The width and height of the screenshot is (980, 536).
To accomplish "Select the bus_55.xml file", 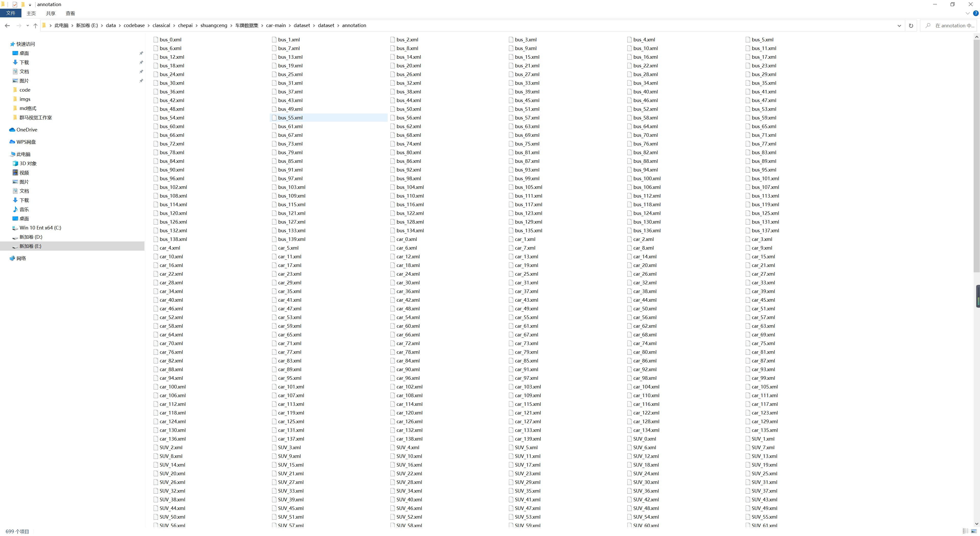I will click(x=290, y=118).
